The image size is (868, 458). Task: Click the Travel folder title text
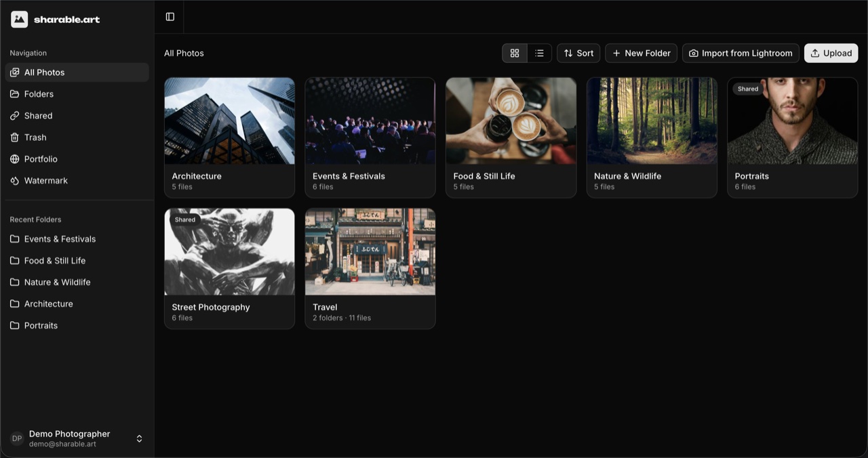(x=325, y=307)
